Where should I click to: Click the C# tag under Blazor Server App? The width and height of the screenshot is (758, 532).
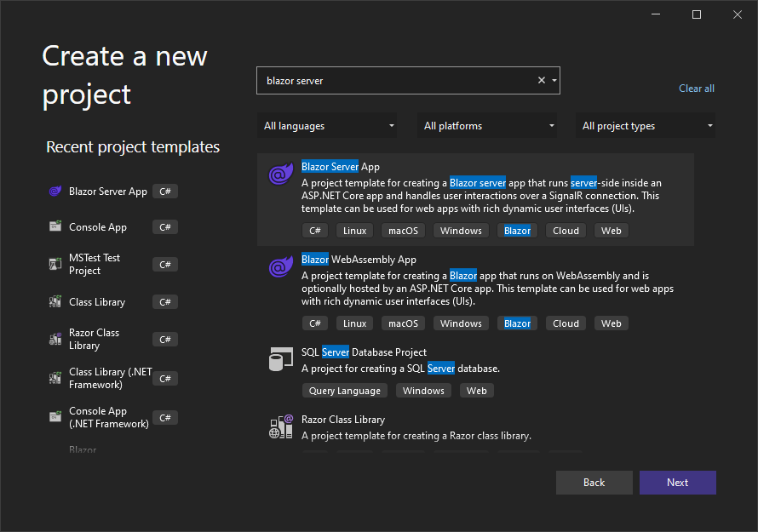315,231
